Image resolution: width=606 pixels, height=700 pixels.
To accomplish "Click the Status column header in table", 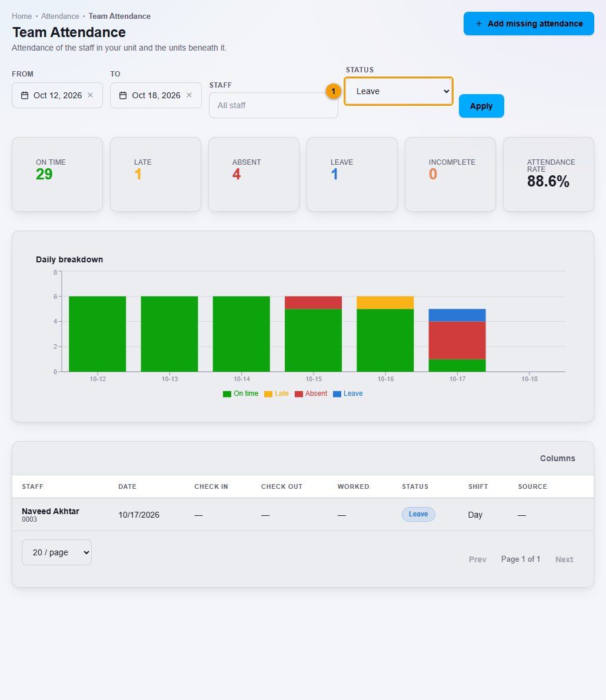I will click(415, 486).
